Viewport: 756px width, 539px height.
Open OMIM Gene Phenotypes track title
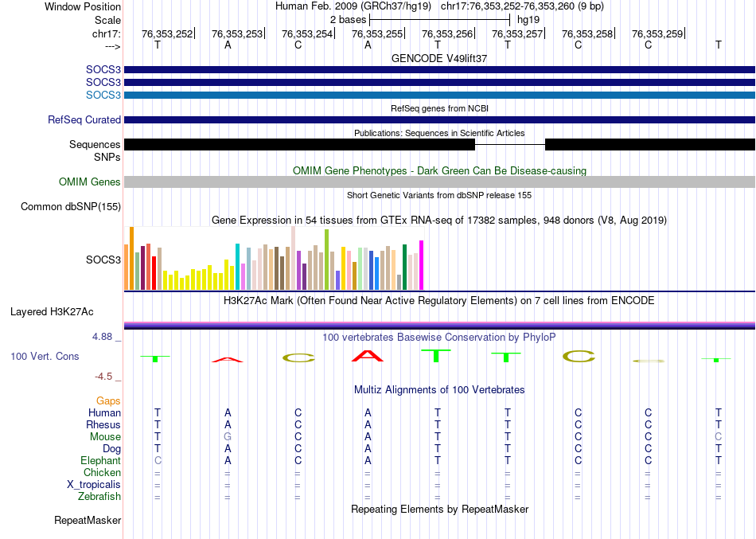(439, 171)
